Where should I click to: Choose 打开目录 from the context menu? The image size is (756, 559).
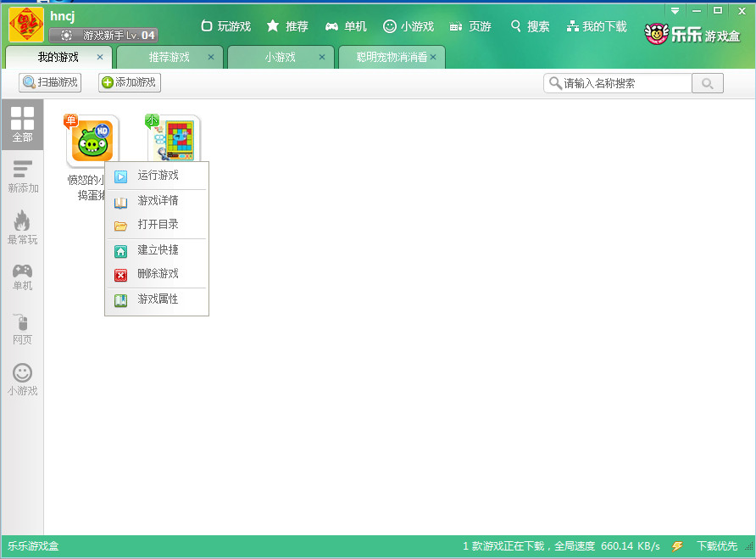pos(157,225)
